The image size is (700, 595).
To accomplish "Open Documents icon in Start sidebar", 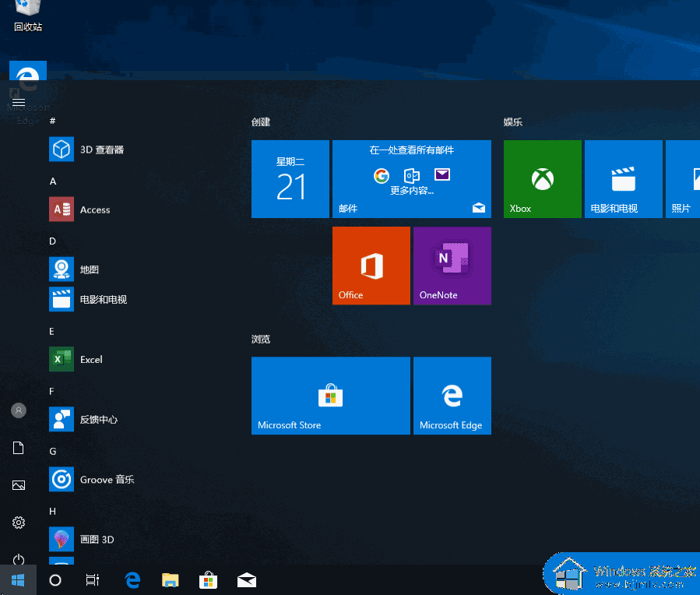I will tap(19, 448).
